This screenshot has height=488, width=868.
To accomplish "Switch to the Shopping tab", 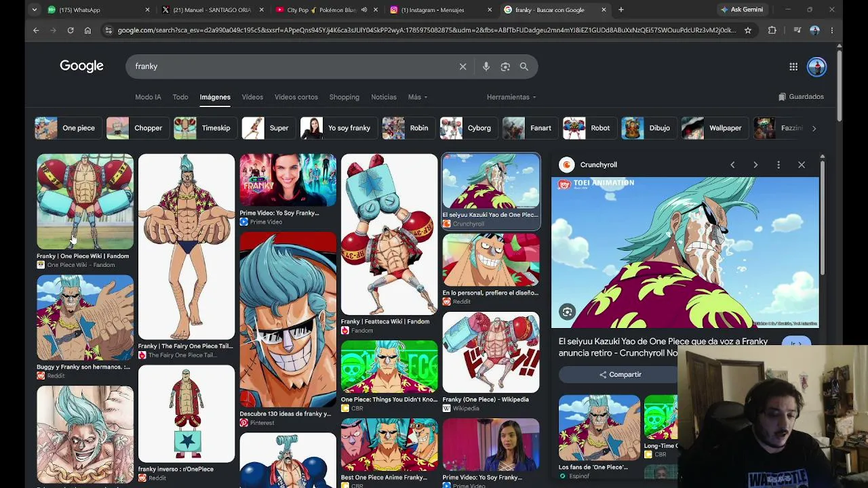I will click(344, 97).
